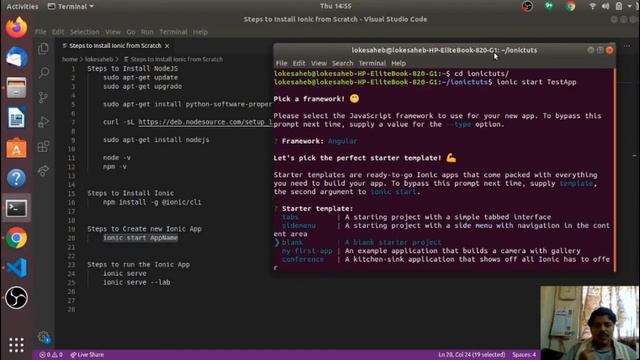This screenshot has width=640, height=360.
Task: Change Spaces: 4 indentation setting
Action: click(524, 355)
